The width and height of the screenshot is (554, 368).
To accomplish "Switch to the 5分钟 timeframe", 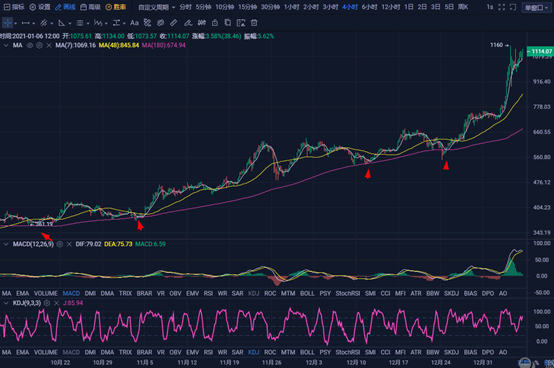I will point(204,7).
